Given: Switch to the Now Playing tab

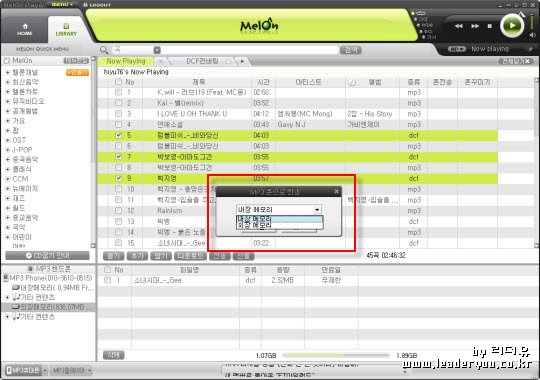Looking at the screenshot, I should click(x=125, y=61).
